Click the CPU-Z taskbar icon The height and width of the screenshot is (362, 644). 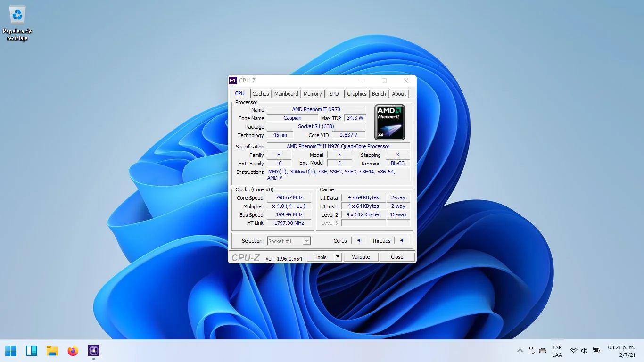click(94, 351)
